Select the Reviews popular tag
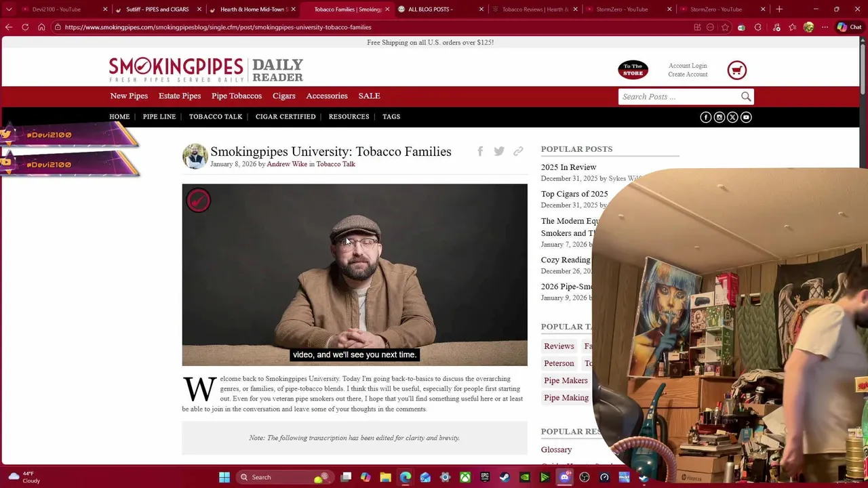 pos(559,346)
